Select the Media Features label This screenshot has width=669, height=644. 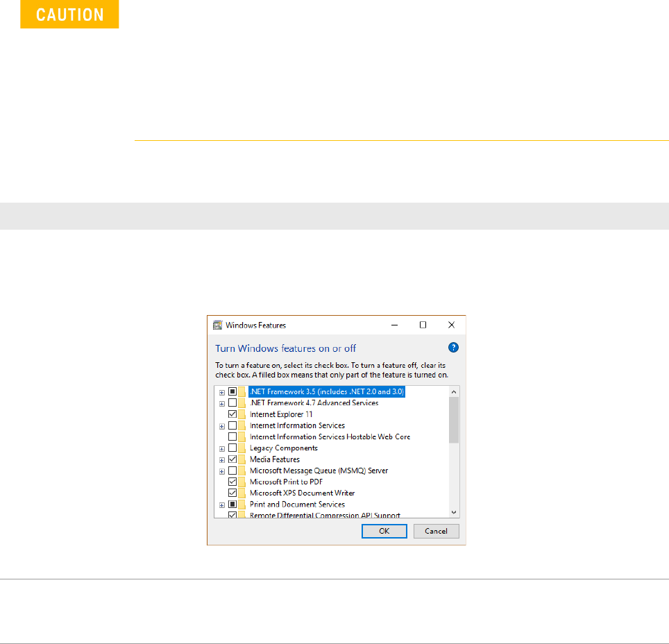coord(275,459)
